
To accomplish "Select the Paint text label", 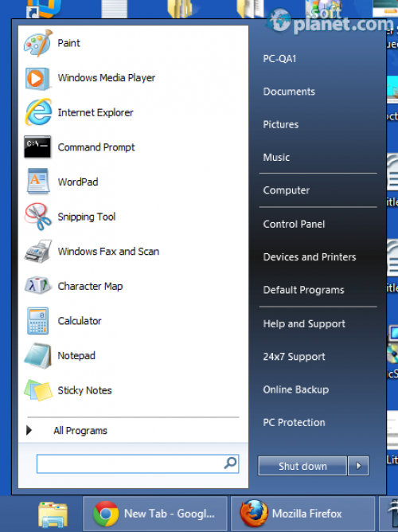I will point(68,43).
